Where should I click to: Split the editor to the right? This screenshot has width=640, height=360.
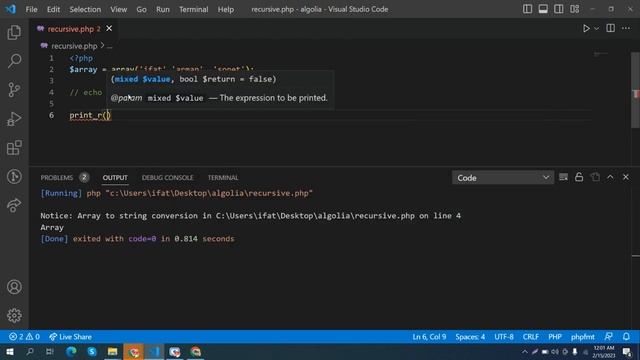(611, 28)
